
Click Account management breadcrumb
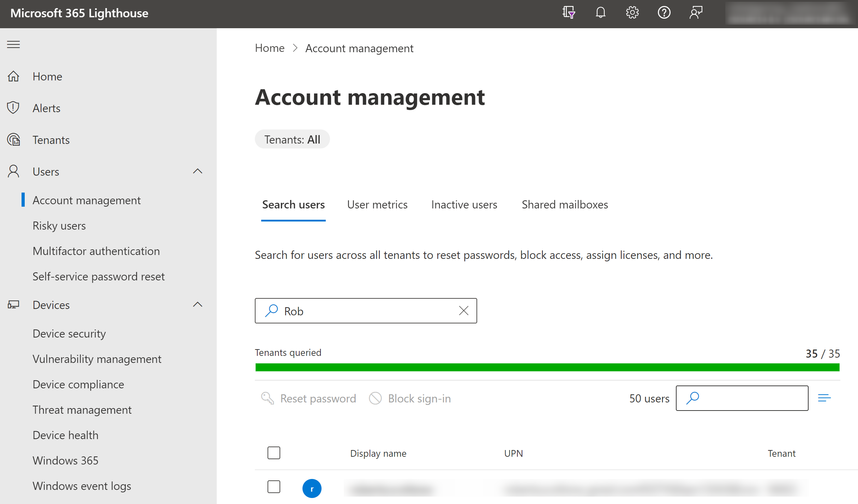[x=359, y=48]
